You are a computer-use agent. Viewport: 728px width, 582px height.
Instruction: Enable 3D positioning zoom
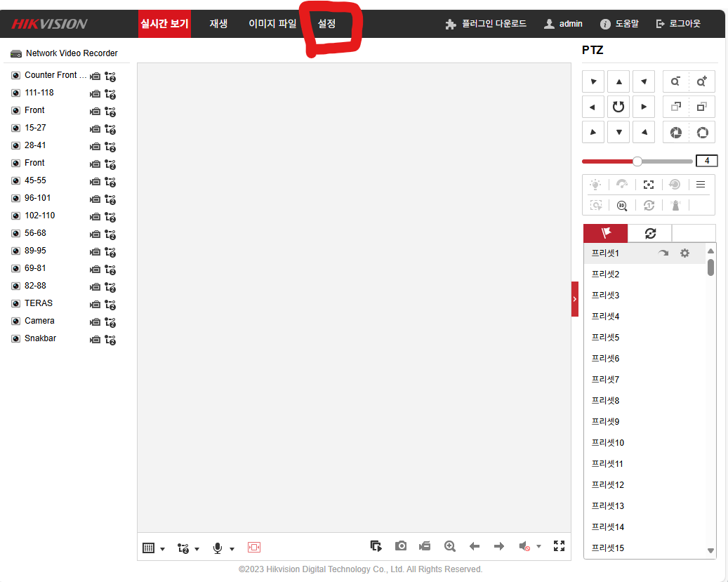click(622, 205)
